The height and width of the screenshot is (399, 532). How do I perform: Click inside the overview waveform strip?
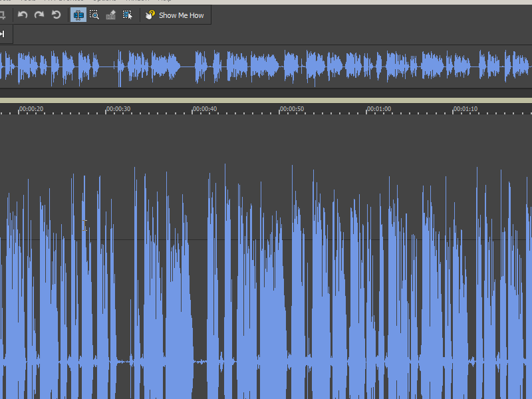(x=266, y=67)
